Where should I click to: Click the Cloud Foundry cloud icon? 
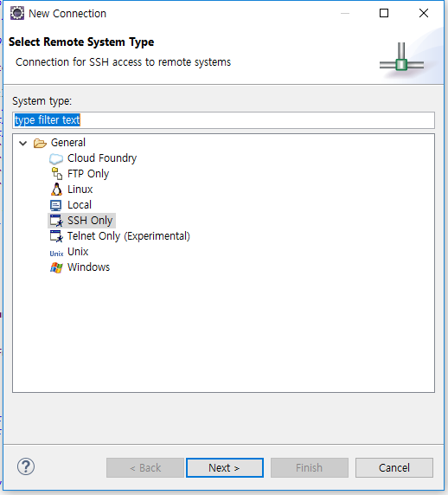click(x=56, y=158)
